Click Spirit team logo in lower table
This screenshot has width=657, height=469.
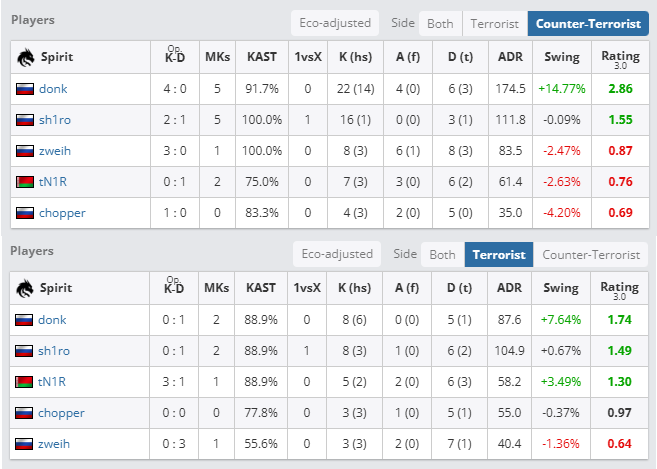26,288
